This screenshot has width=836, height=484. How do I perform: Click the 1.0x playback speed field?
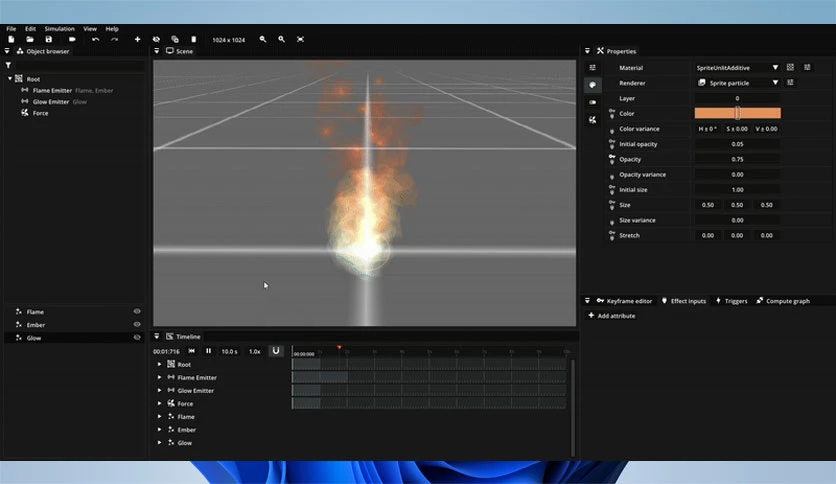pos(255,351)
